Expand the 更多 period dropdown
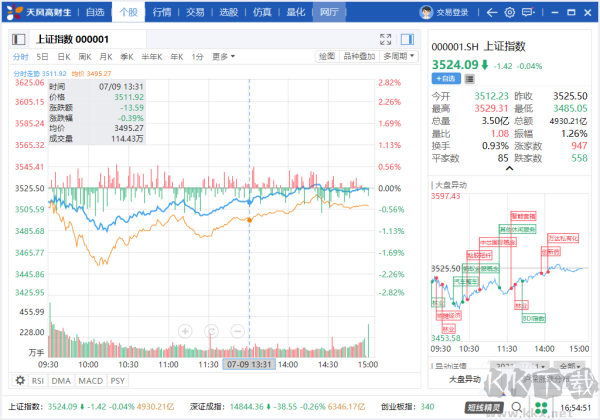600x420 pixels. click(x=223, y=57)
